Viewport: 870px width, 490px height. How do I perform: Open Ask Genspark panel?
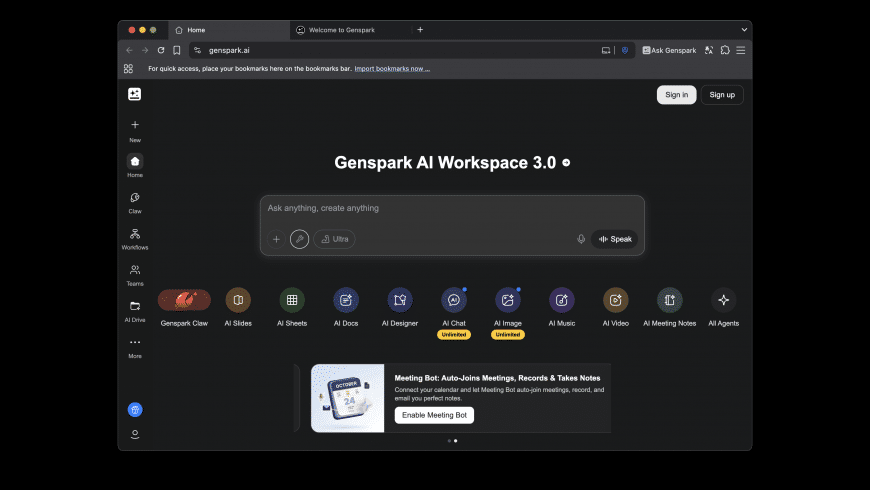tap(669, 50)
